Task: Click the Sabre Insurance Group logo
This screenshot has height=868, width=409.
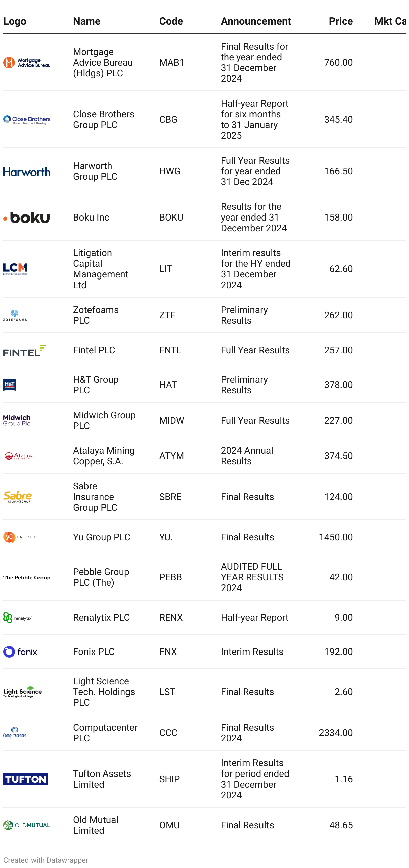Action: (17, 497)
